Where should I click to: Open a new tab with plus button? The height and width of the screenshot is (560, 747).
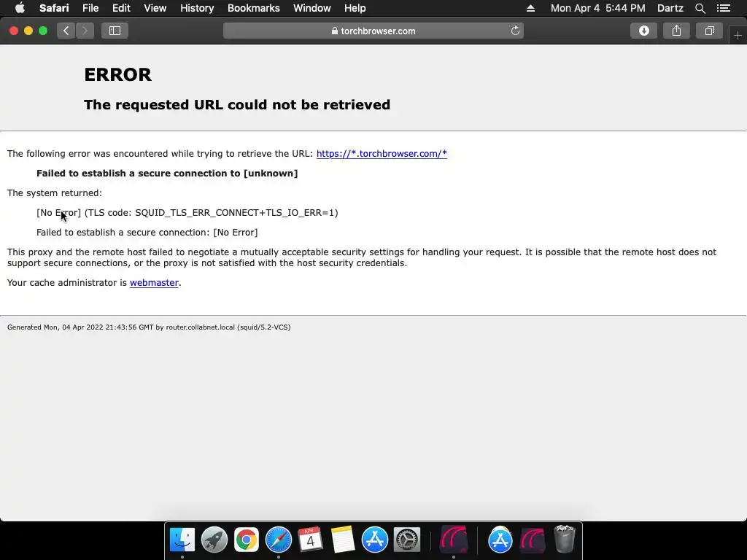(x=738, y=35)
